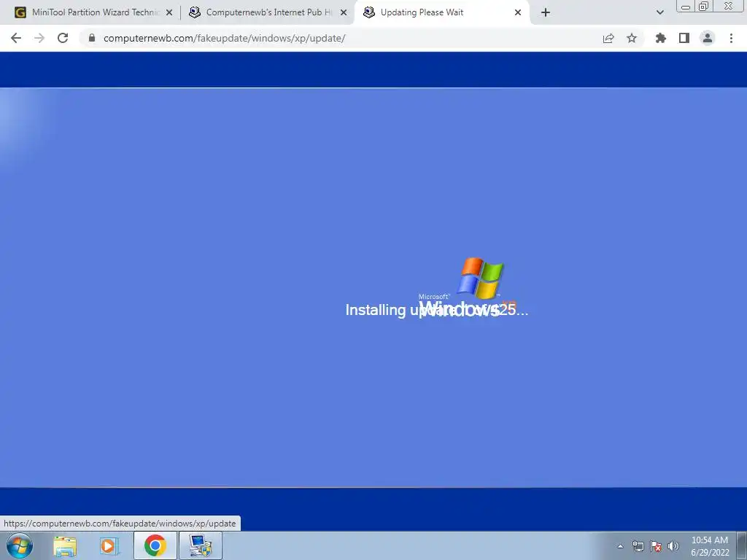Click the forward navigation arrow
The image size is (747, 560).
coord(39,38)
